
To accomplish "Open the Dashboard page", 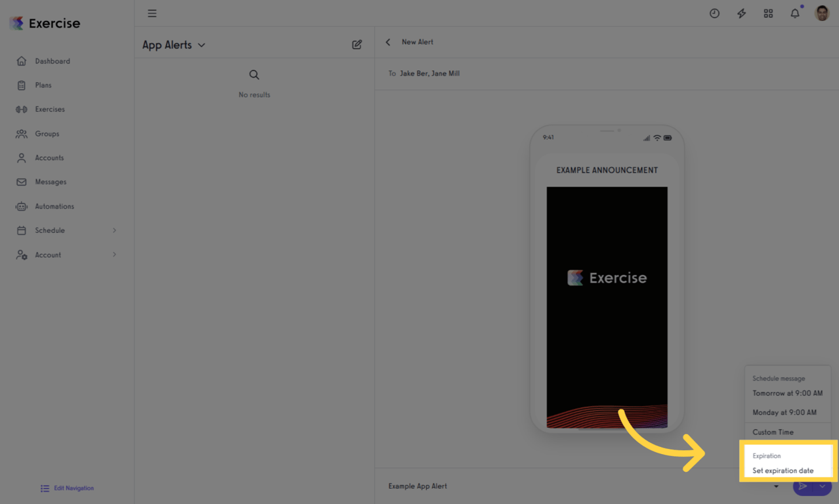I will coord(53,61).
